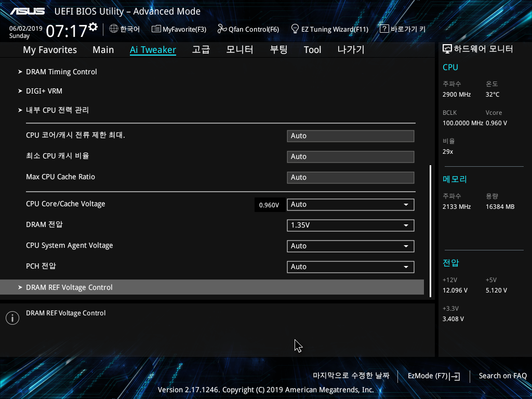Launch EZ Tuning Wizard(F11)

pyautogui.click(x=330, y=29)
